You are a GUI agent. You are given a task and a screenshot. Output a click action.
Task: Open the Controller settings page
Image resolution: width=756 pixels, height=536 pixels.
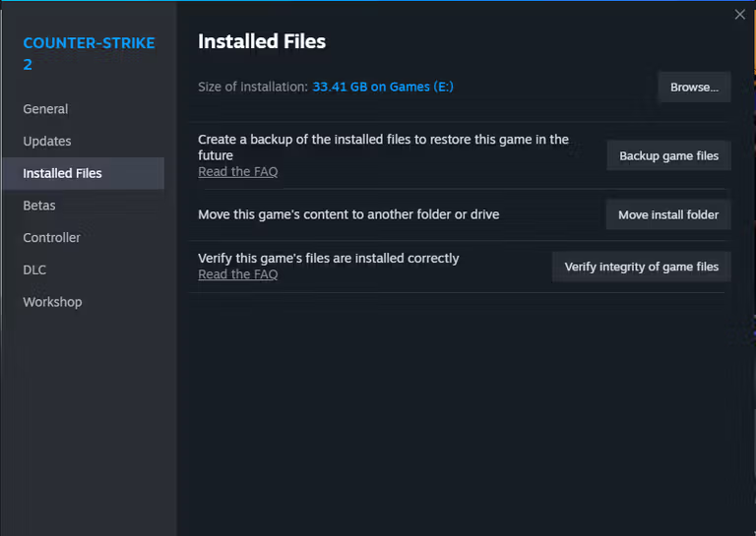[52, 238]
